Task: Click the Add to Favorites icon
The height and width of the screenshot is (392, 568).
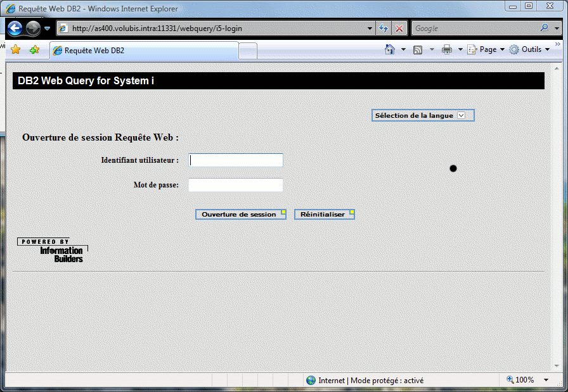Action: coord(34,49)
